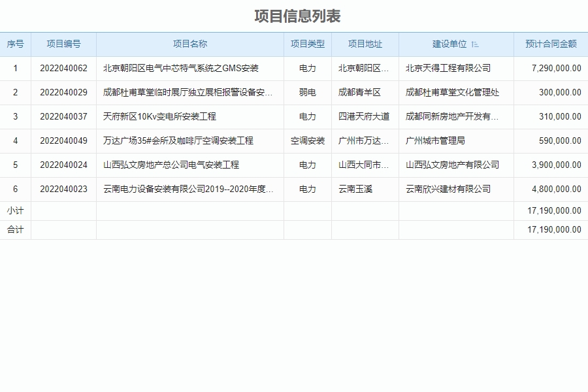Image resolution: width=588 pixels, height=392 pixels.
Task: Click company 云南欣兴建材有限公司
Action: coord(448,189)
